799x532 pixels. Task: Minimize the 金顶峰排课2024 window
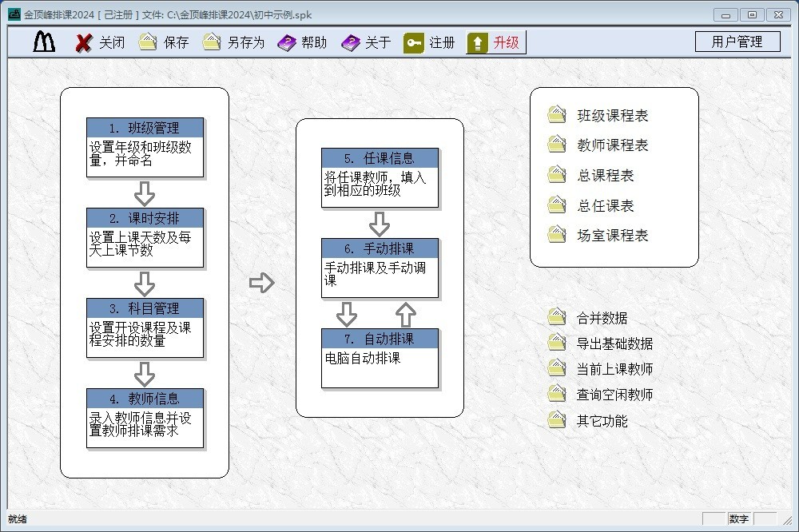click(x=726, y=14)
